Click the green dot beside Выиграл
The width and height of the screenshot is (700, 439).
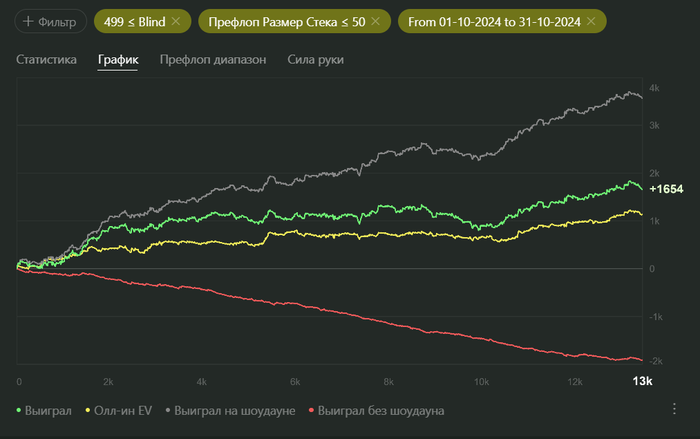(19, 410)
